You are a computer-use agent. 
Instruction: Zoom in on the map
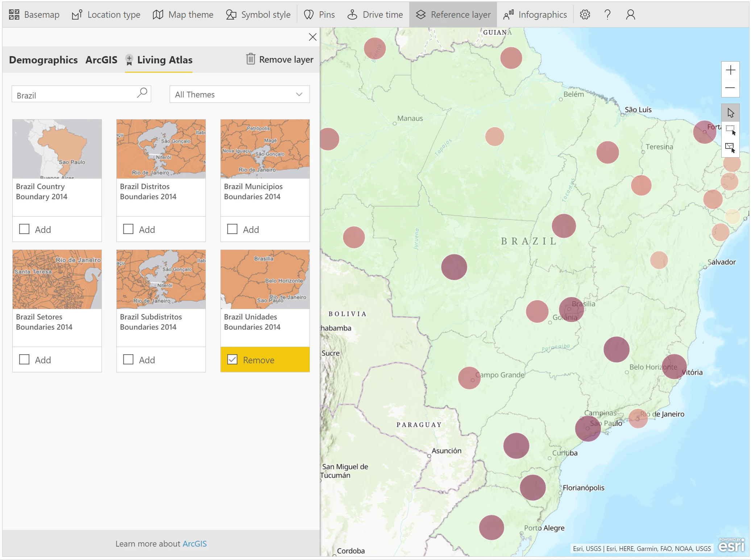(x=731, y=70)
